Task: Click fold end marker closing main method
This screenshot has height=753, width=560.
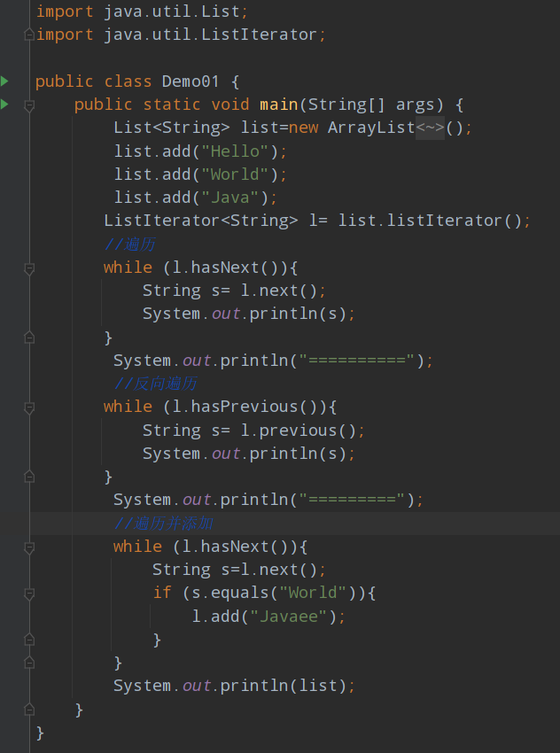Action: (x=29, y=710)
